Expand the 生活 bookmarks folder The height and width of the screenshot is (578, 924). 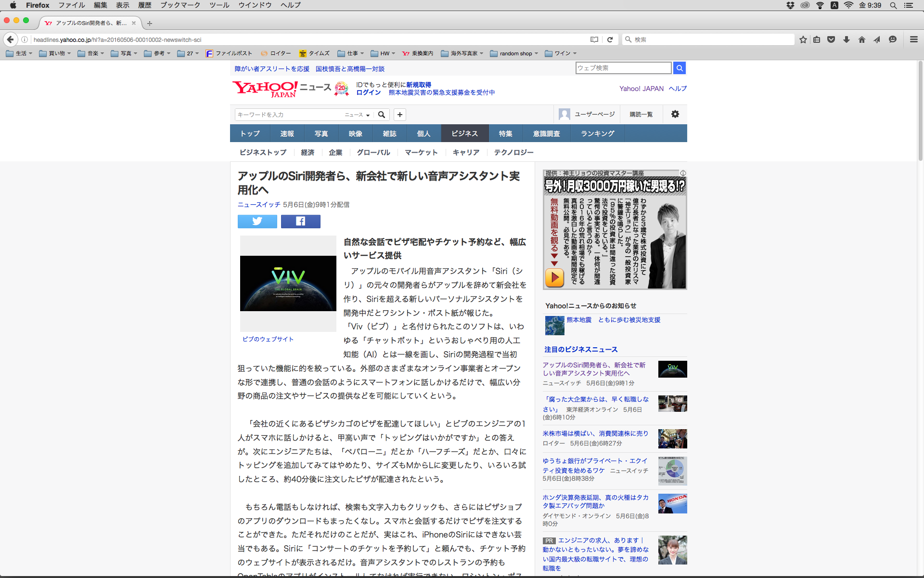pyautogui.click(x=19, y=53)
